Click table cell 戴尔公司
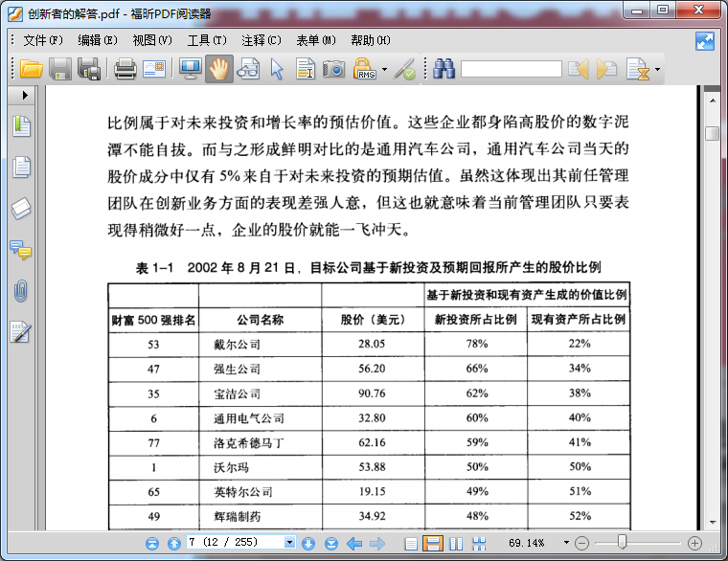 point(237,345)
